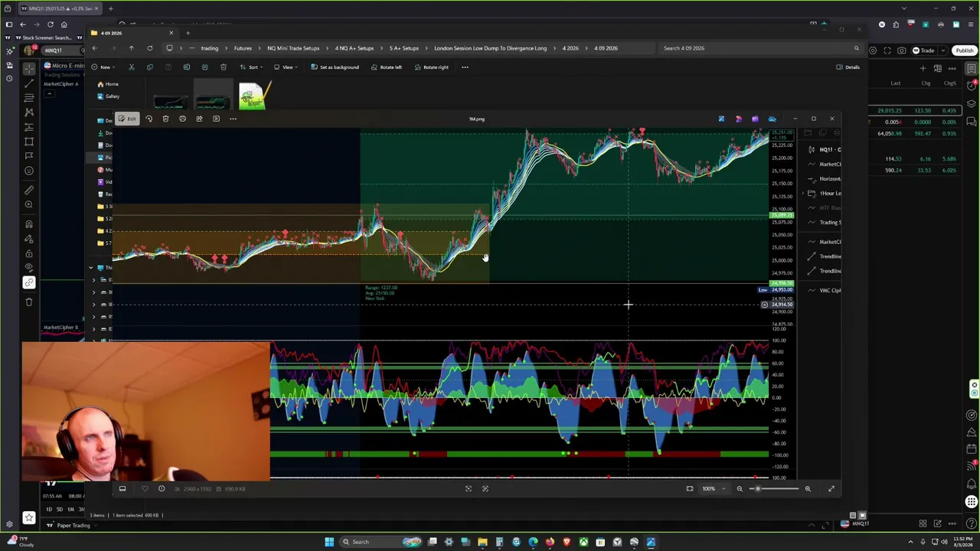Select the 1D time range button
The width and height of the screenshot is (980, 551).
point(49,509)
